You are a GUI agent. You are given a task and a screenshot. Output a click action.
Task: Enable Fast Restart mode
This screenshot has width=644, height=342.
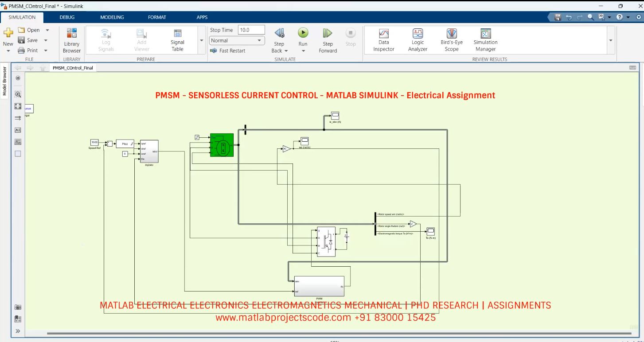pyautogui.click(x=227, y=51)
